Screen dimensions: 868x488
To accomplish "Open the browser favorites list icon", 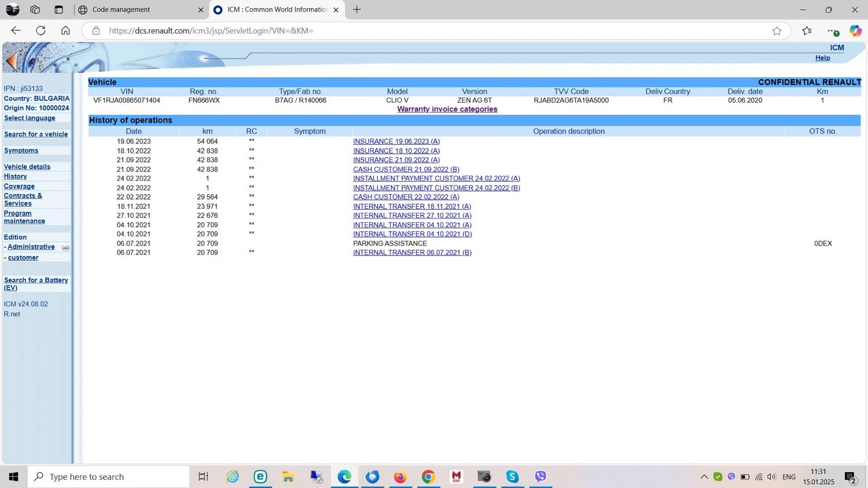I will pyautogui.click(x=807, y=31).
